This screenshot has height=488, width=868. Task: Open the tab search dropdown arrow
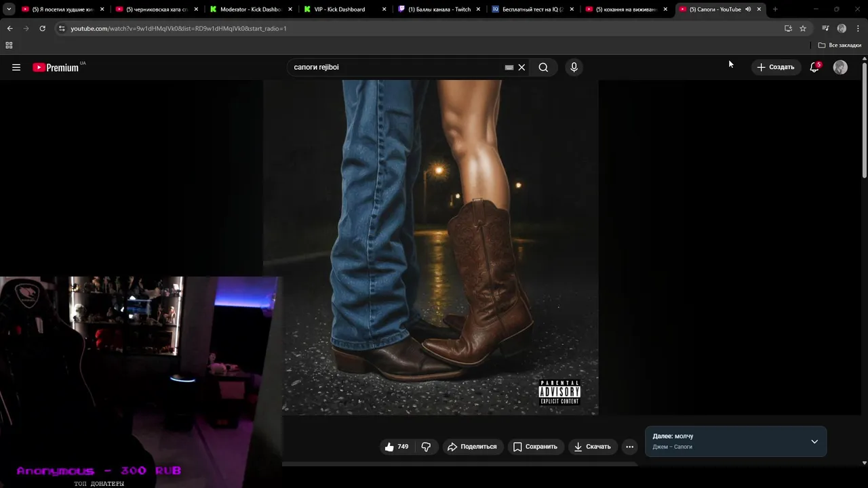9,9
